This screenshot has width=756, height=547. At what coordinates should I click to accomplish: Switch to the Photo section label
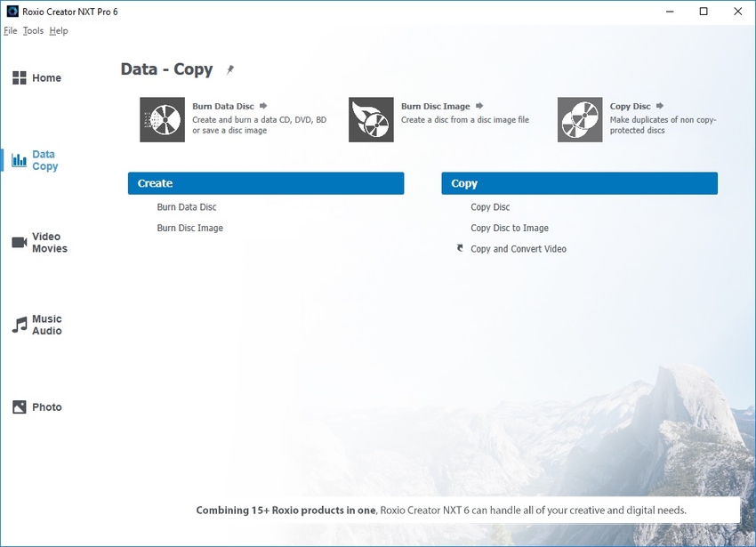click(47, 407)
